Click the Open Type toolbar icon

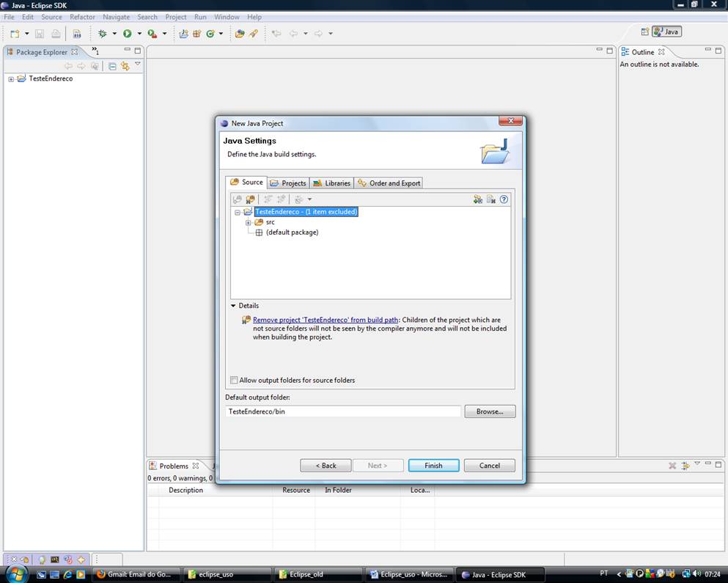240,34
